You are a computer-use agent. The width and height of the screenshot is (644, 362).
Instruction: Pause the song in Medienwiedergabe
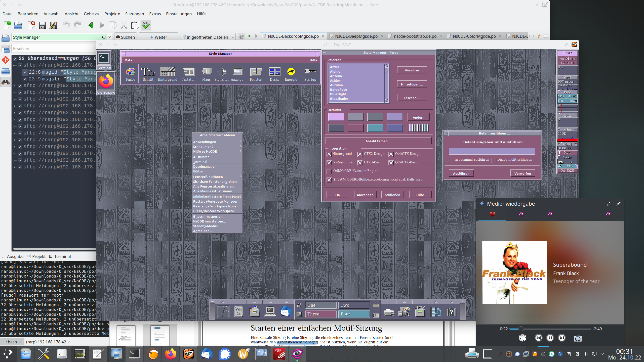(550, 338)
